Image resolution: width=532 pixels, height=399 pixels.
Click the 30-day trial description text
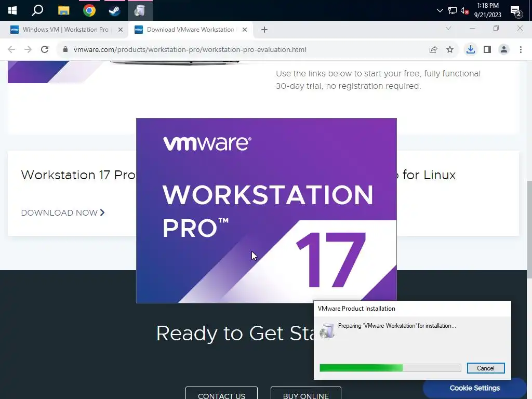[x=378, y=79]
